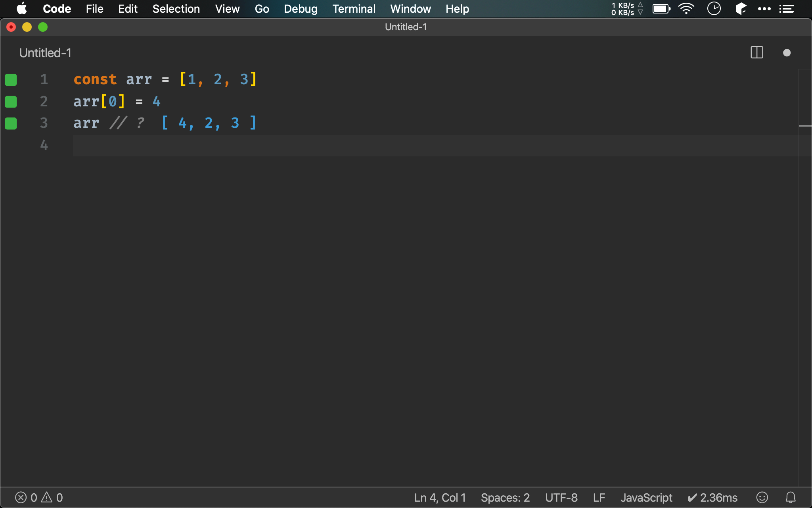Image resolution: width=812 pixels, height=508 pixels.
Task: Change indentation via 'Spaces: 2'
Action: (505, 498)
